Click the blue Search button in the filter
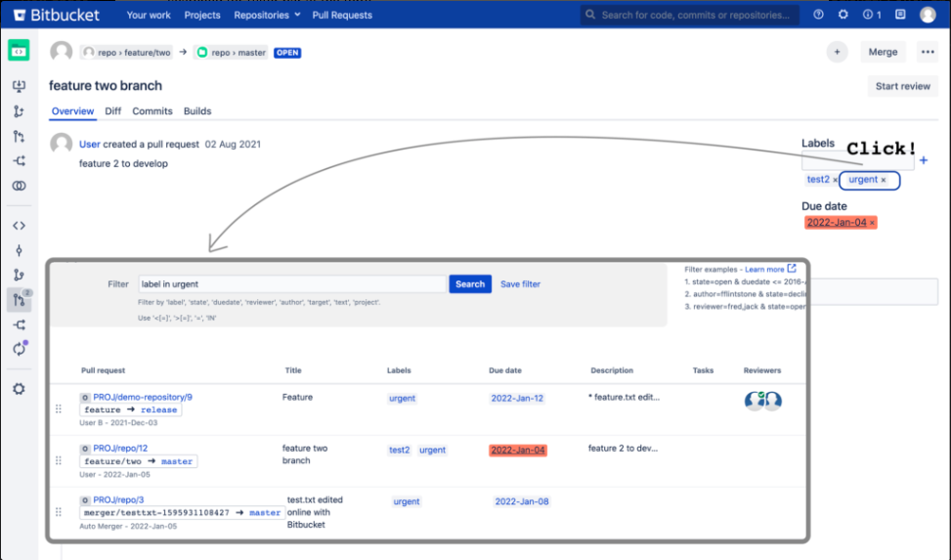951x560 pixels. [x=470, y=284]
